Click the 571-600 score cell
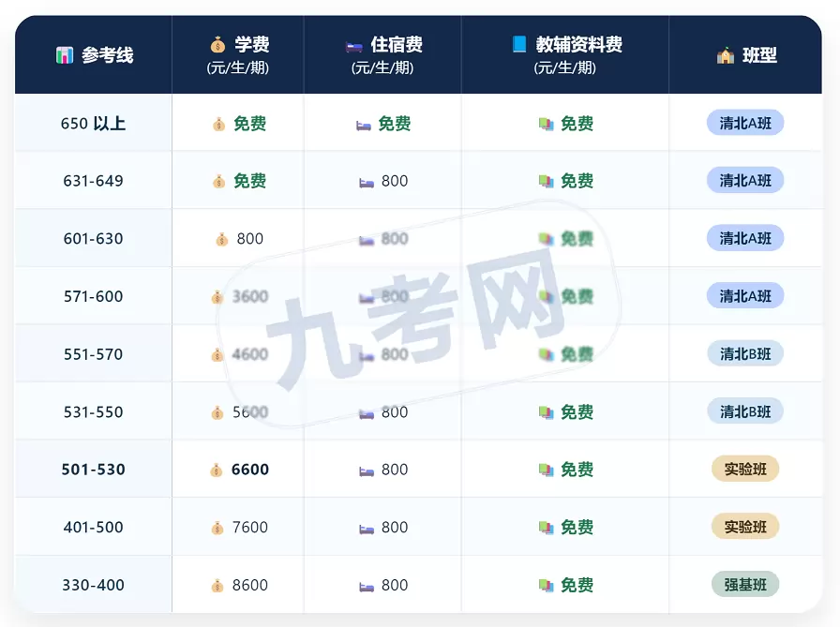Image resolution: width=840 pixels, height=627 pixels. (93, 296)
